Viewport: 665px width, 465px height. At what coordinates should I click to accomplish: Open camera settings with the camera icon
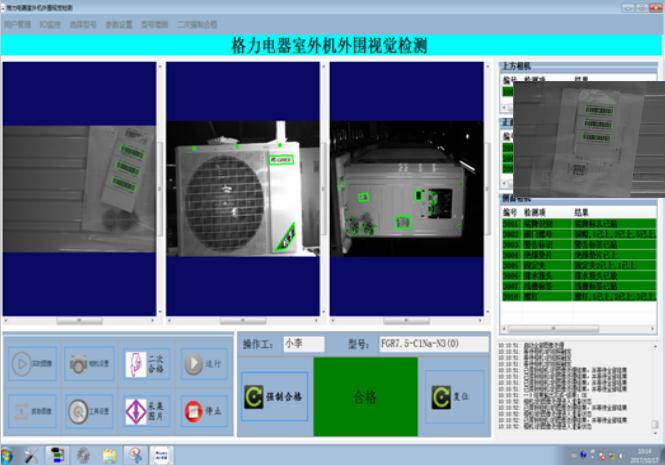89,364
